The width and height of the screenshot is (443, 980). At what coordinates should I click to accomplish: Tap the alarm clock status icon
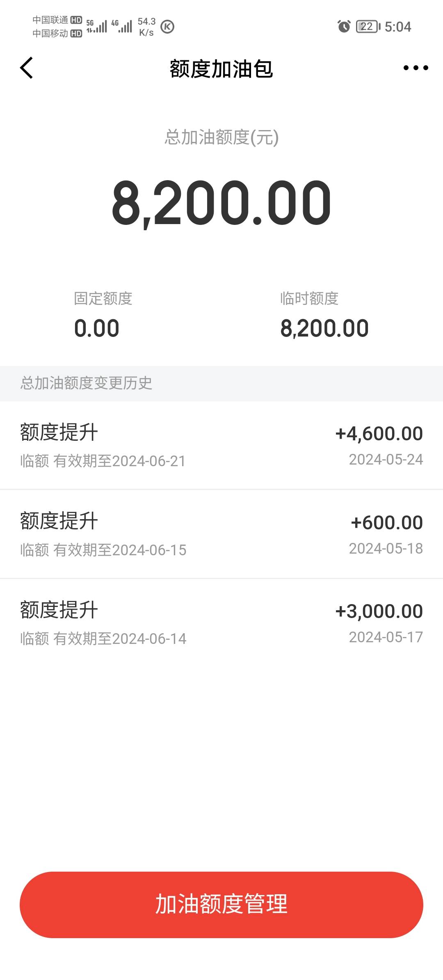pos(344,27)
